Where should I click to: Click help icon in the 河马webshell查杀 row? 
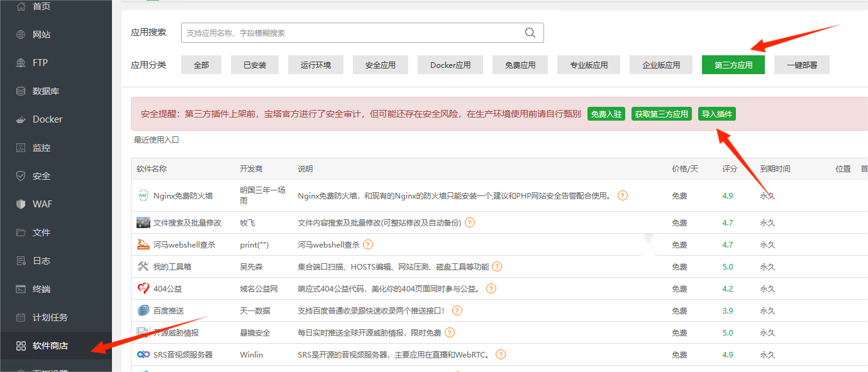368,244
